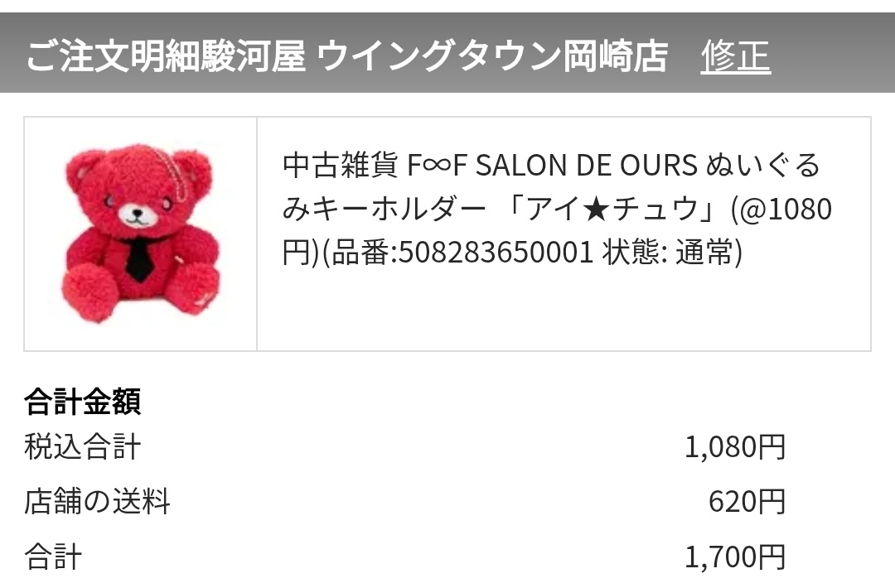Click the product number 508283650001
The width and height of the screenshot is (895, 588).
[496, 252]
